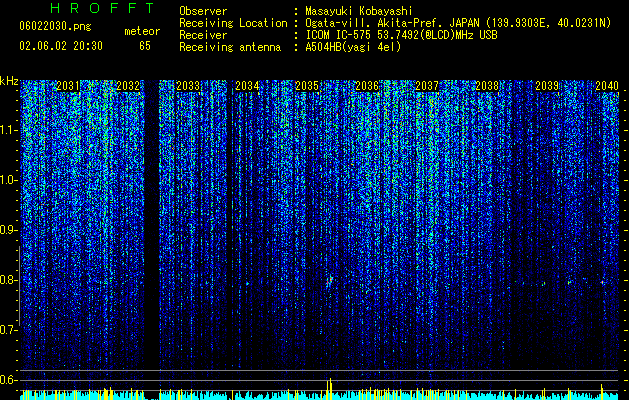Image resolution: width=629 pixels, height=400 pixels.
Task: Select the meteor count value 65
Action: pyautogui.click(x=145, y=46)
